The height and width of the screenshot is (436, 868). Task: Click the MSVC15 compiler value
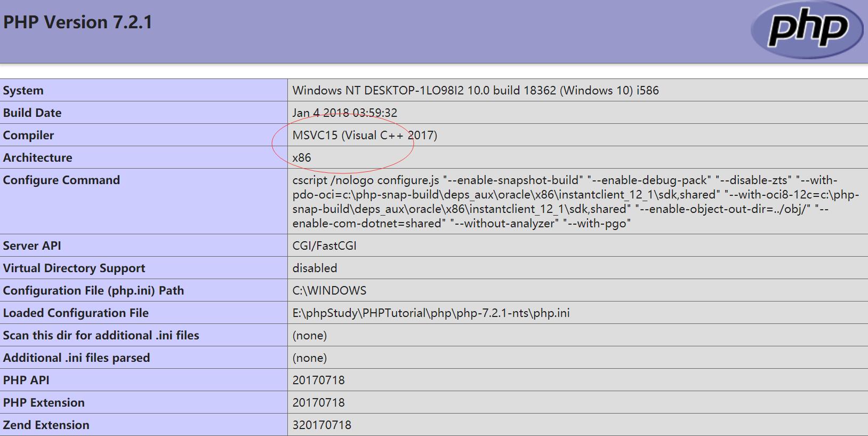(x=365, y=136)
